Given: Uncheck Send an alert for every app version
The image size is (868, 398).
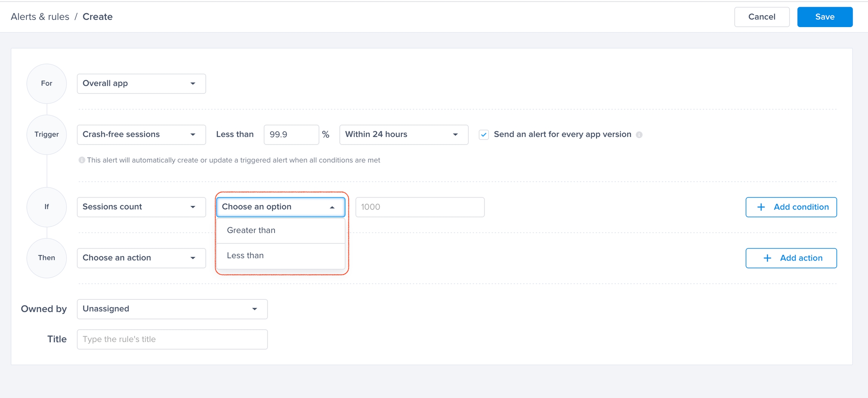Looking at the screenshot, I should [x=484, y=135].
